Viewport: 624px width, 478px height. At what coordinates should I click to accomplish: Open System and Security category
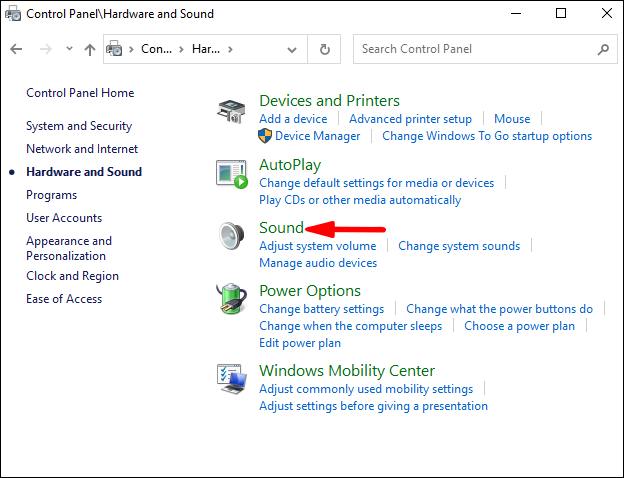coord(79,126)
